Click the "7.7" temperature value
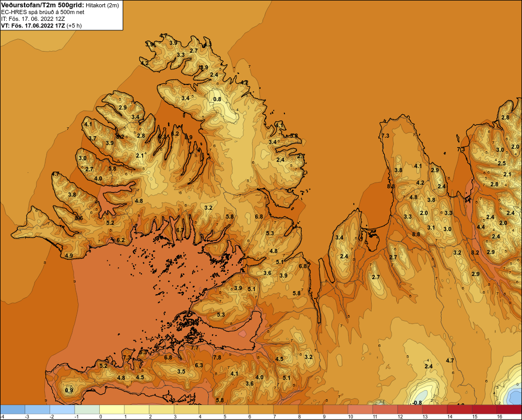This screenshot has height=420, width=522. 195,347
